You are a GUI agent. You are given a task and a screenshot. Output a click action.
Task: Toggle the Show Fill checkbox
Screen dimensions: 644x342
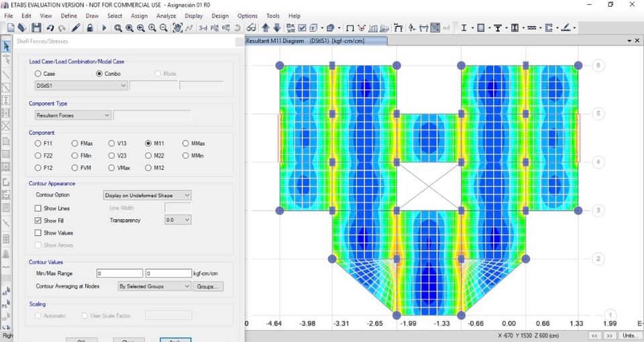[x=38, y=221]
